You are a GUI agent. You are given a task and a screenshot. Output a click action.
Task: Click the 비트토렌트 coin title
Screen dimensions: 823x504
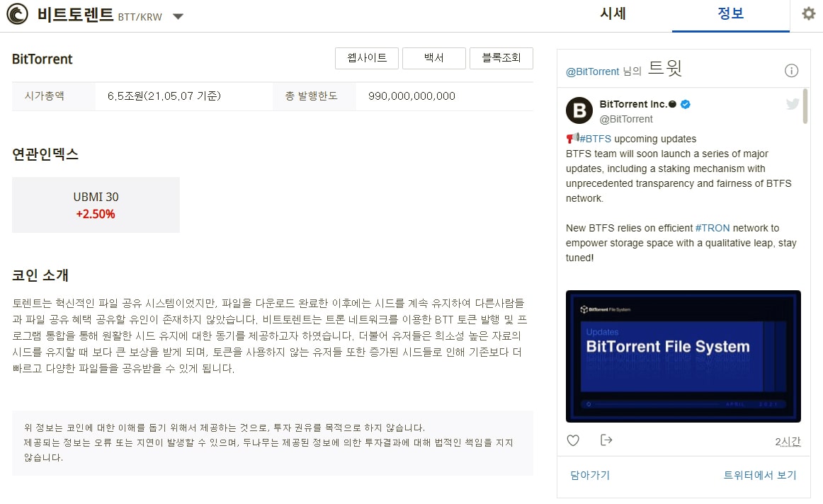(x=76, y=14)
